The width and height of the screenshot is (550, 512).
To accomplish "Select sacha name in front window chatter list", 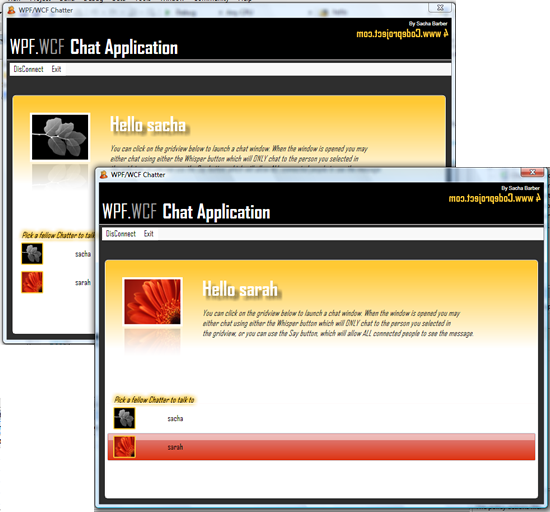I will (x=175, y=418).
